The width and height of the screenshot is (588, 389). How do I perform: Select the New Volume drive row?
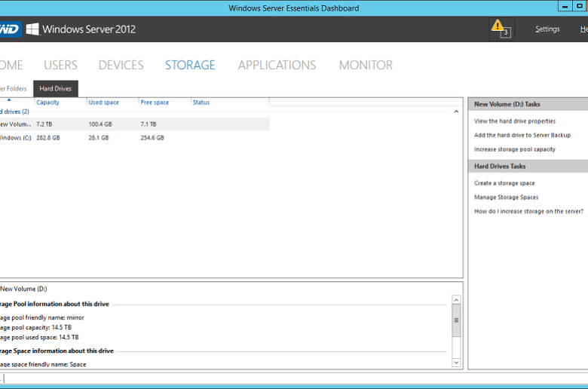(135, 124)
